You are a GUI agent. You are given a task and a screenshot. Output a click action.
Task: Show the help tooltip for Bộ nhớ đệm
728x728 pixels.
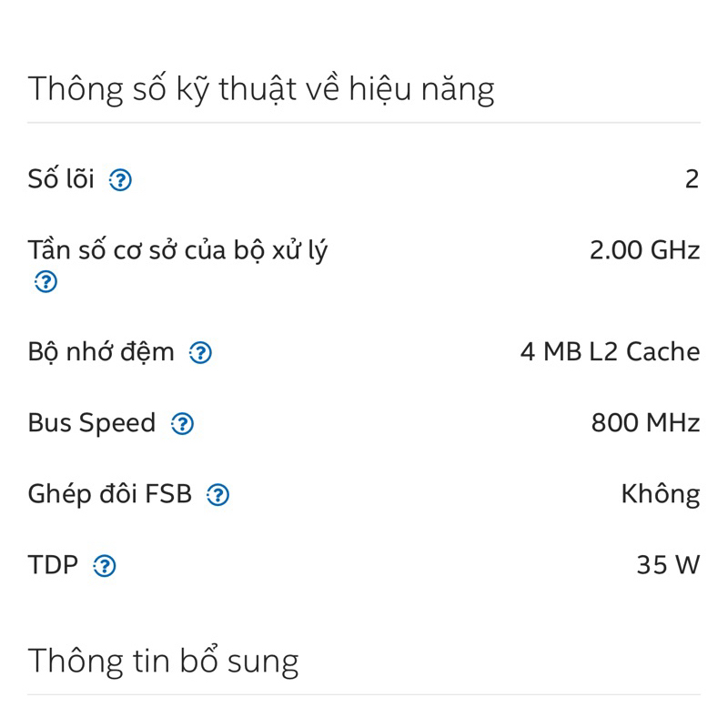pyautogui.click(x=200, y=353)
